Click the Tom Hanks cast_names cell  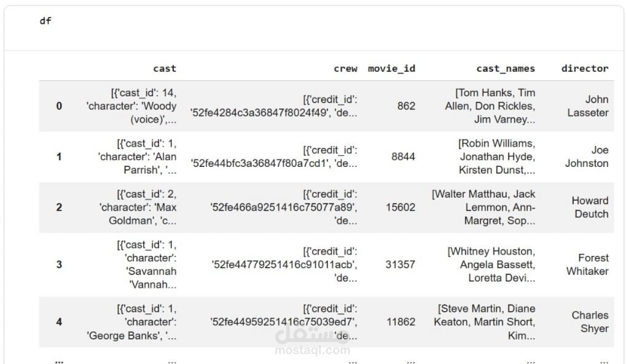pos(490,106)
